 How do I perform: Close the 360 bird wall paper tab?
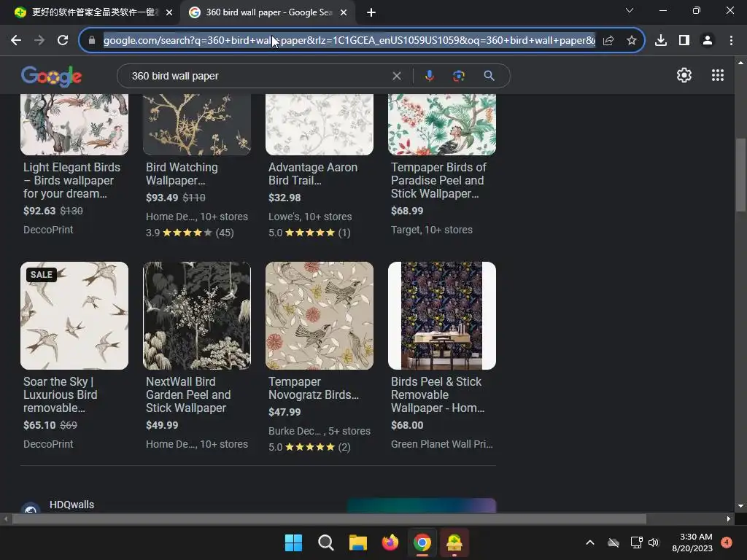(x=344, y=13)
